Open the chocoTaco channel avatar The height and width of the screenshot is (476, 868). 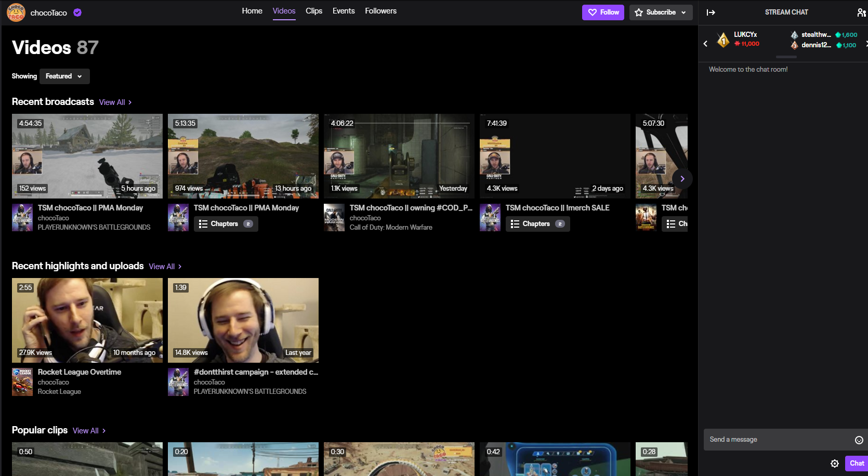coord(16,12)
